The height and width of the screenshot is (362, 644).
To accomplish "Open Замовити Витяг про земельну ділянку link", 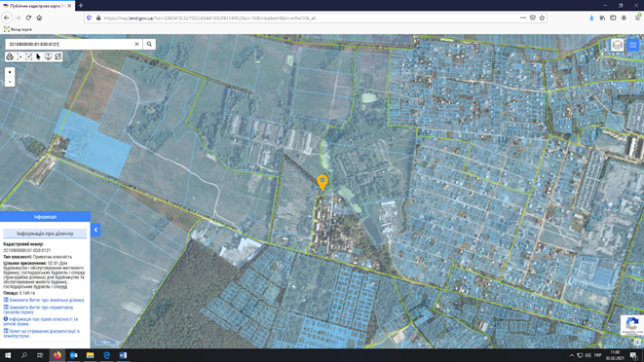I will click(x=44, y=300).
